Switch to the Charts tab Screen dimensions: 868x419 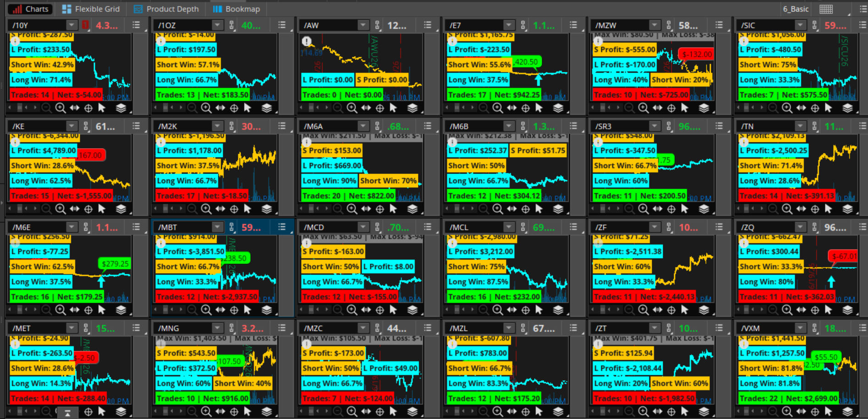[x=30, y=9]
